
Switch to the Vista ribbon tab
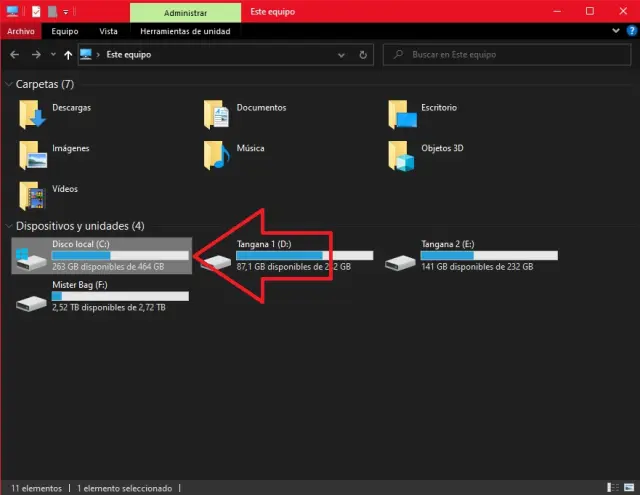108,31
